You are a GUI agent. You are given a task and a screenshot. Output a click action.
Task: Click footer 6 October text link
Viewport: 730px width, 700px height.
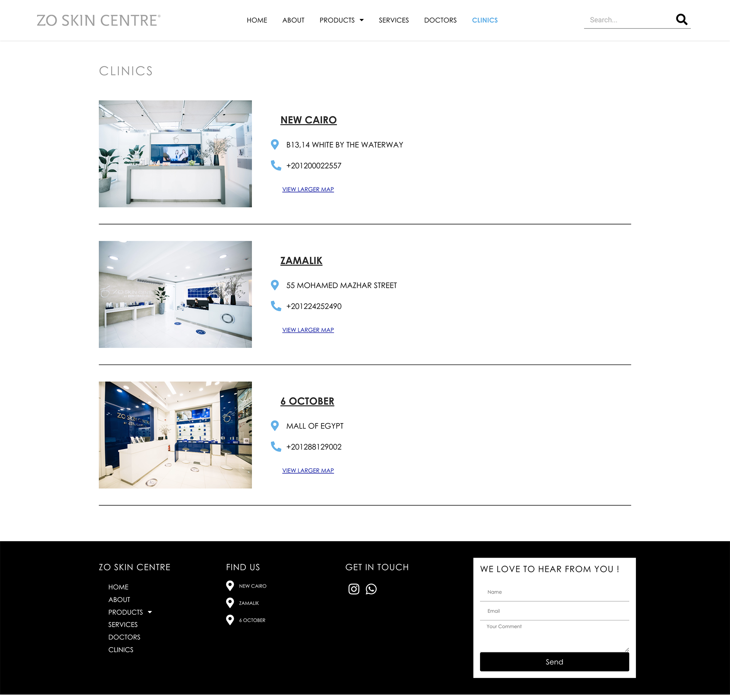click(252, 620)
